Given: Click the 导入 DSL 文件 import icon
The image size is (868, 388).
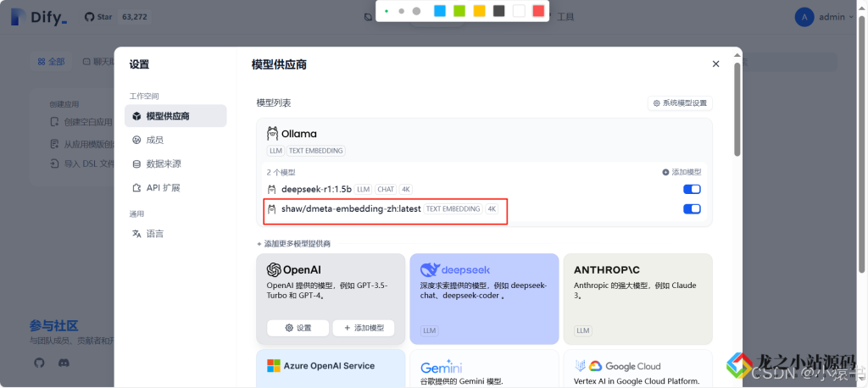Looking at the screenshot, I should 54,164.
